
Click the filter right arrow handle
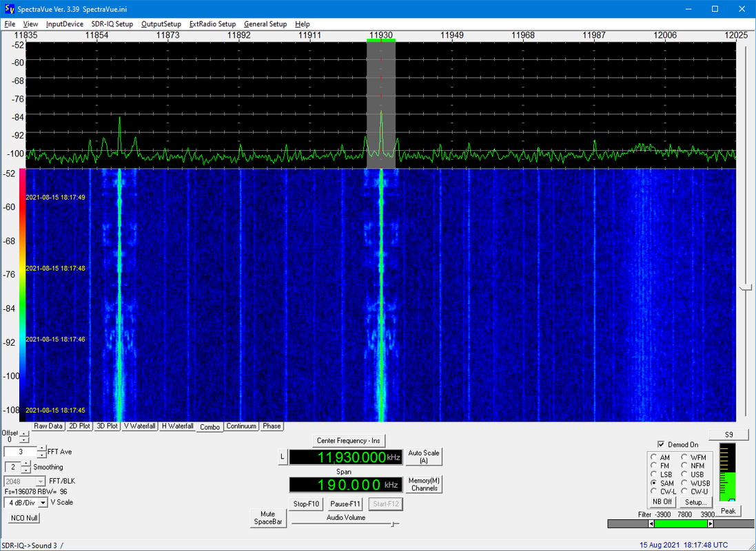tap(711, 523)
